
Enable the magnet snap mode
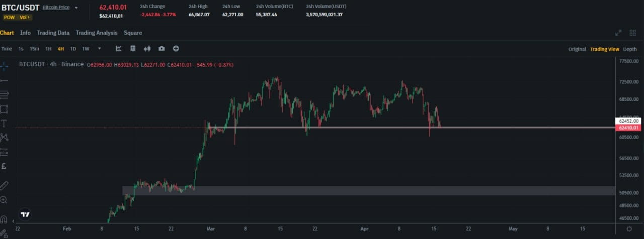coord(4,219)
